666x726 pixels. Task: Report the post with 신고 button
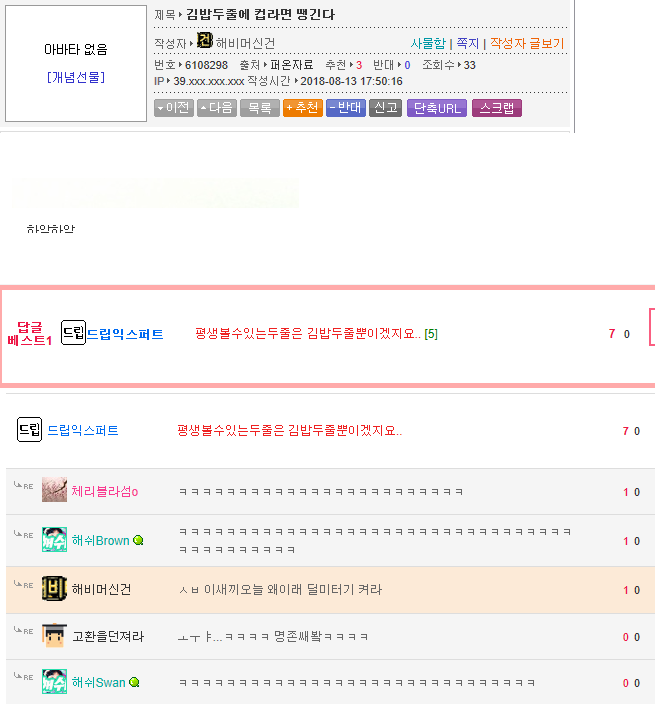pyautogui.click(x=385, y=108)
